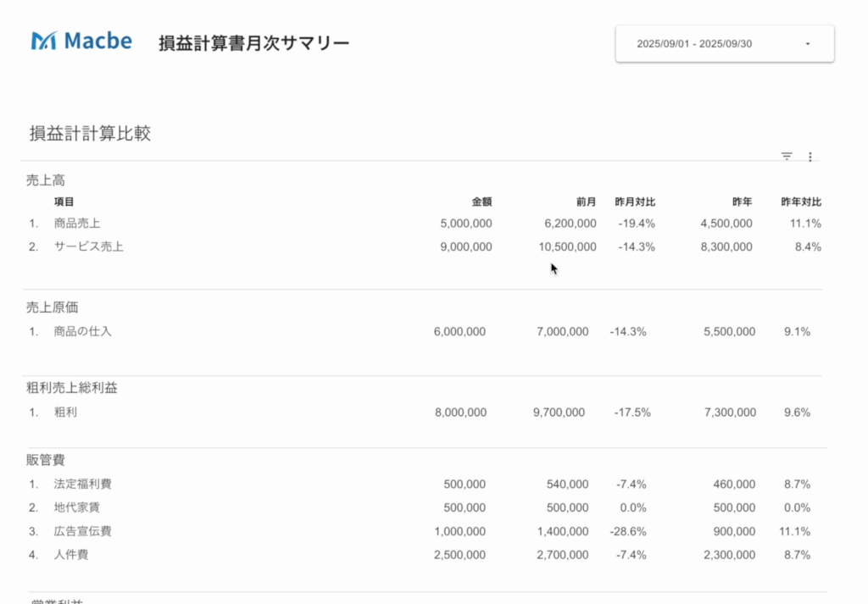Click the filter icon above the table
This screenshot has height=604, width=868.
tap(787, 156)
